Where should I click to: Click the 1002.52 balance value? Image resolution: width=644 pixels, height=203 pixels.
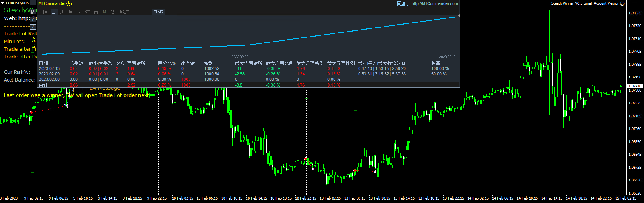(212, 68)
